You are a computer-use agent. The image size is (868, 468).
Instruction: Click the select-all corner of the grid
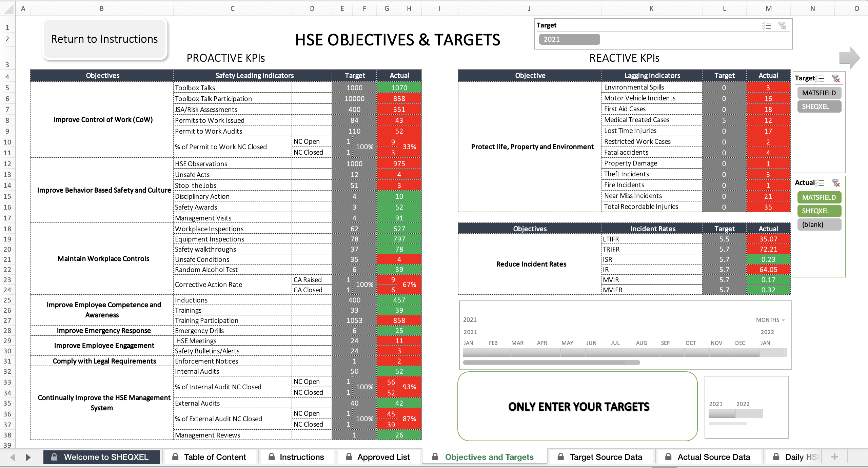[7, 8]
